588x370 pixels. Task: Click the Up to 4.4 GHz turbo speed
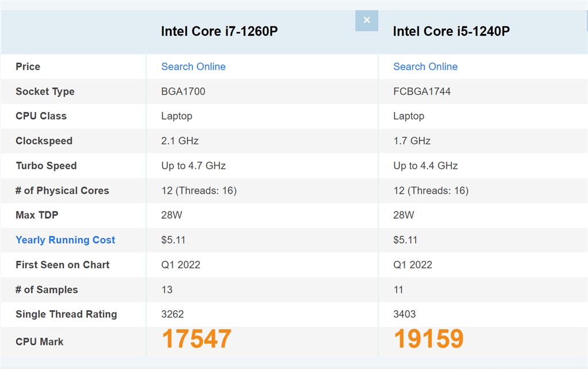425,166
